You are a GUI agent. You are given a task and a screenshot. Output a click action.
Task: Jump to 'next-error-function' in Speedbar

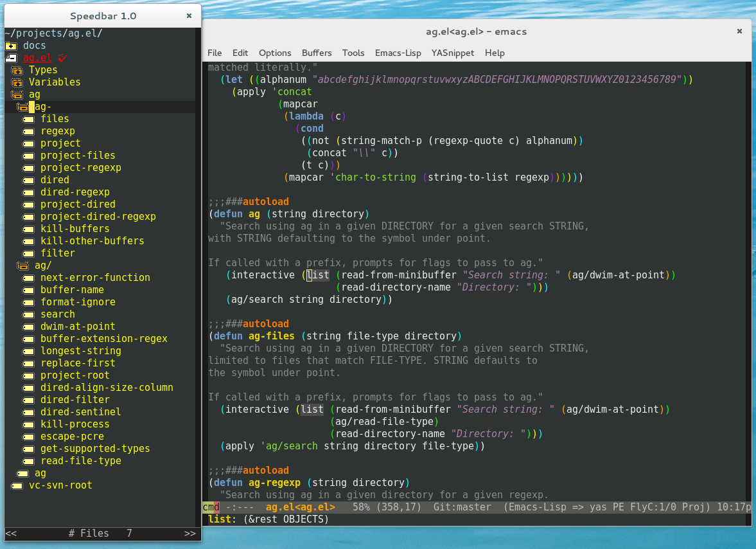point(95,278)
